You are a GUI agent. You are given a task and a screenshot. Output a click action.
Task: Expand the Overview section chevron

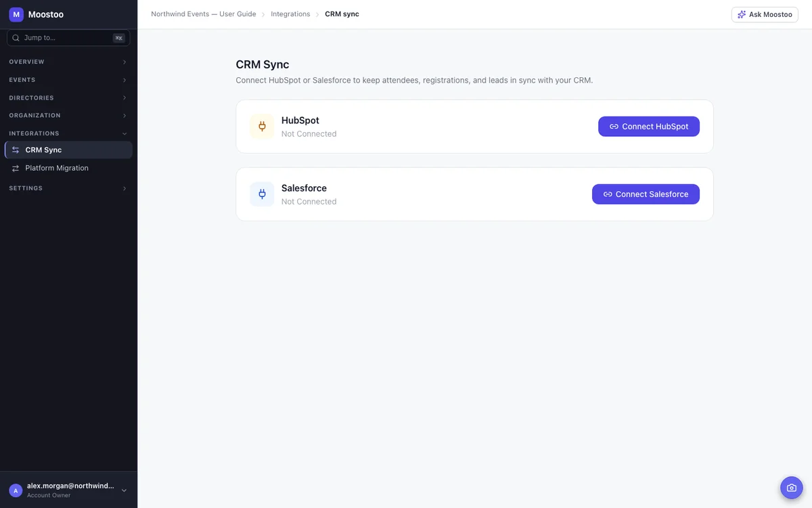click(125, 62)
